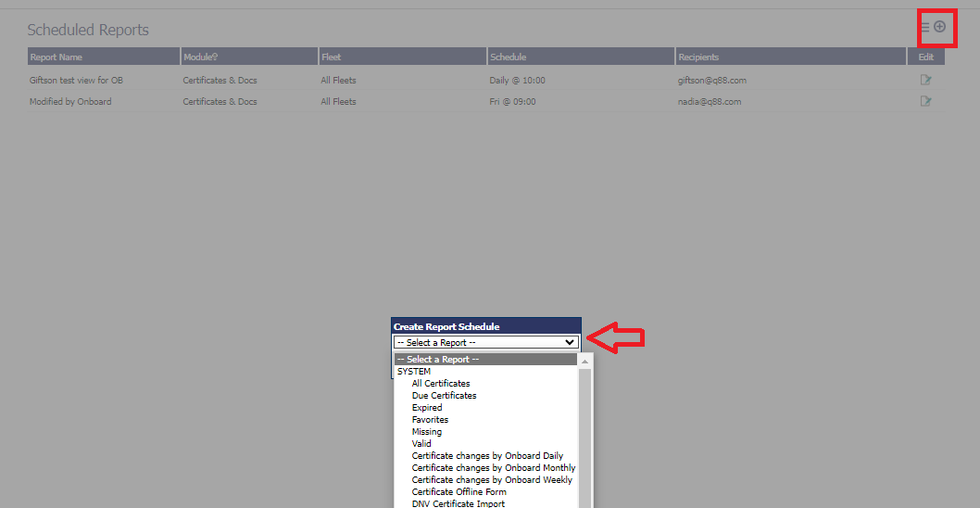Viewport: 980px width, 508px height.
Task: Sort by Fleet column header
Action: [x=403, y=57]
